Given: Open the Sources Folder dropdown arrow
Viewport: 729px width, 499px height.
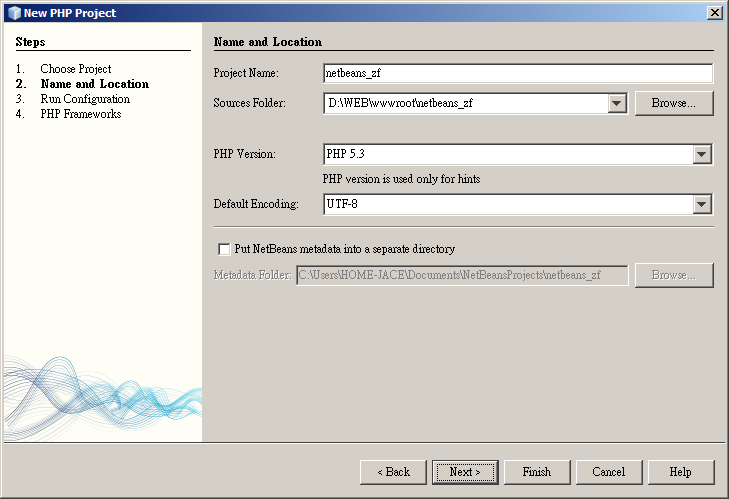Looking at the screenshot, I should [x=617, y=103].
